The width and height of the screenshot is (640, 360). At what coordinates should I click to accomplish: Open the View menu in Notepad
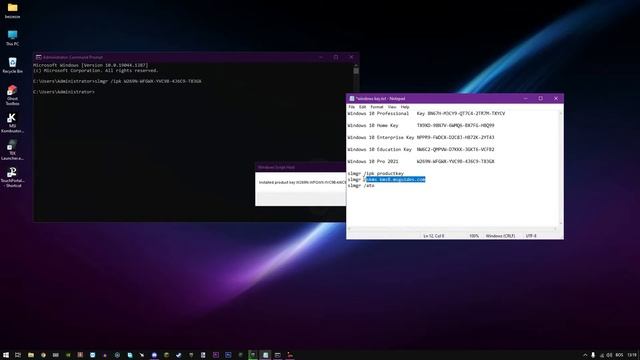[x=392, y=107]
